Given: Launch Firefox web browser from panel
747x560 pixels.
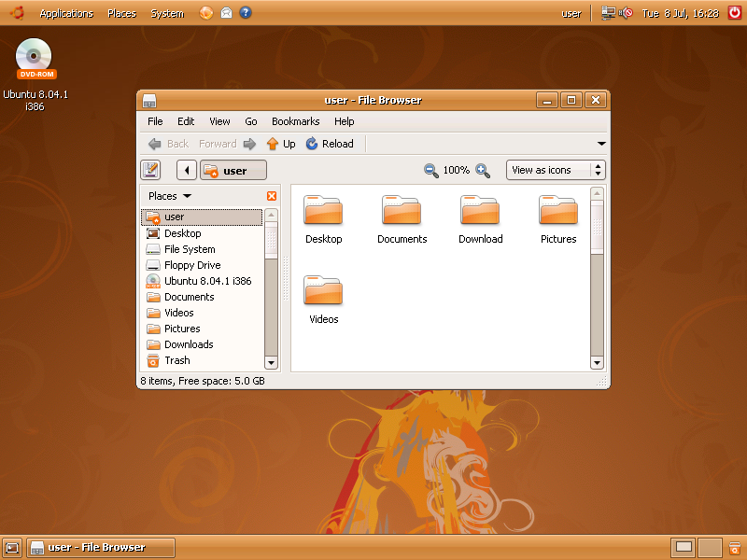Looking at the screenshot, I should 206,13.
